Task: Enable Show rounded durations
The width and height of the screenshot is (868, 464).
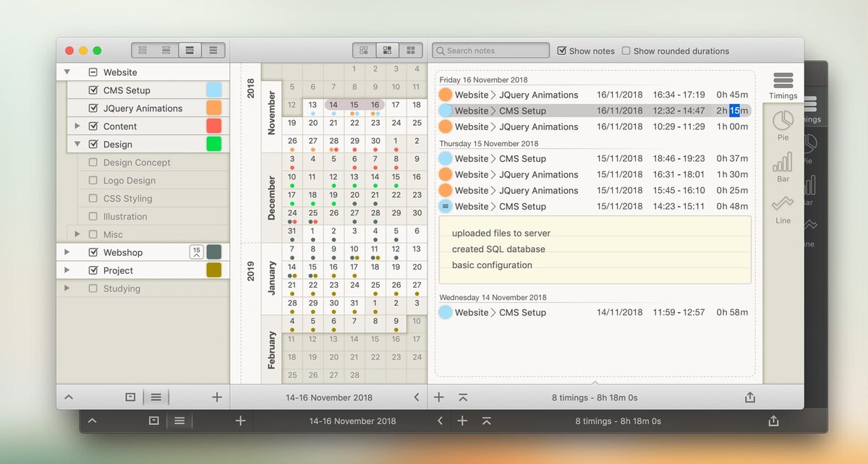Action: (626, 51)
